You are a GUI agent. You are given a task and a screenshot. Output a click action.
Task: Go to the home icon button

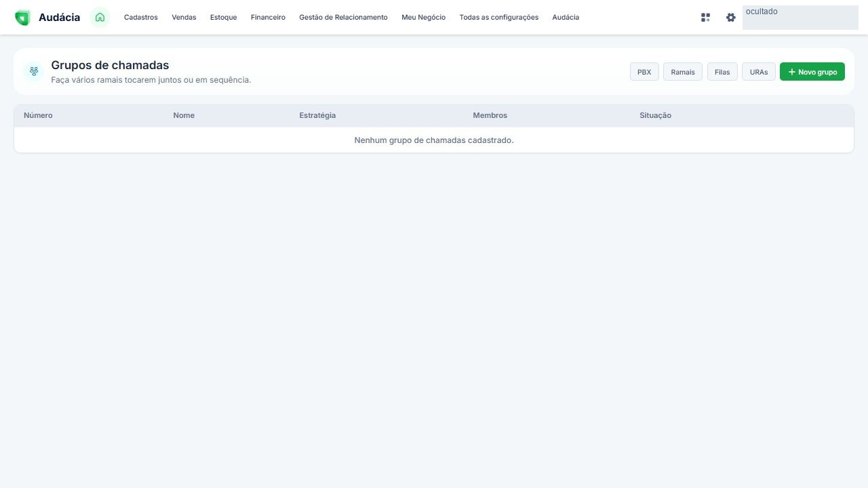pyautogui.click(x=100, y=18)
